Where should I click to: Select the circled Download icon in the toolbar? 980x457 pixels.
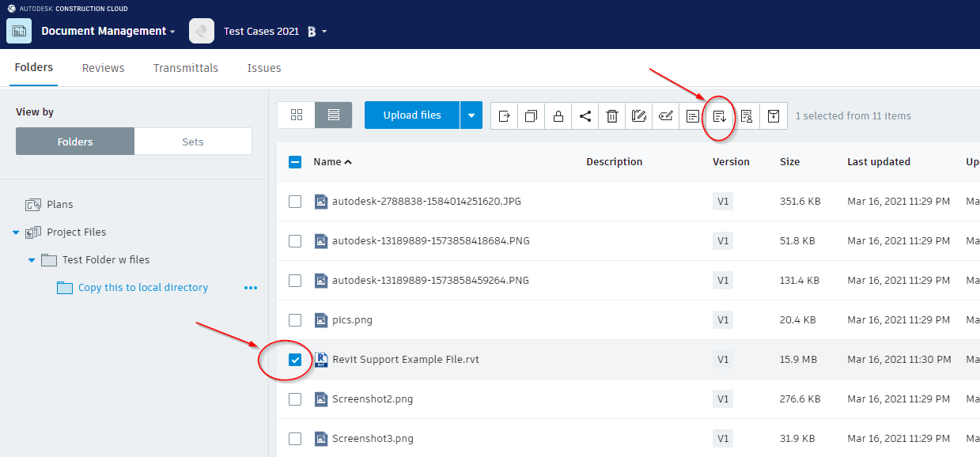pyautogui.click(x=719, y=115)
